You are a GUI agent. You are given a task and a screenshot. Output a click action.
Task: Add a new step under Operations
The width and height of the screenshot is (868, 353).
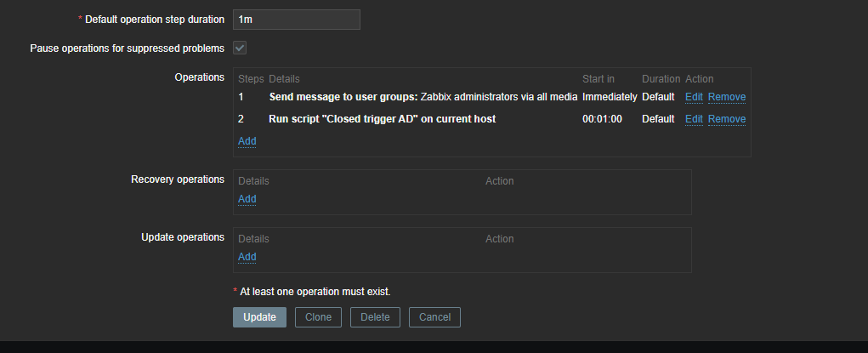point(247,141)
